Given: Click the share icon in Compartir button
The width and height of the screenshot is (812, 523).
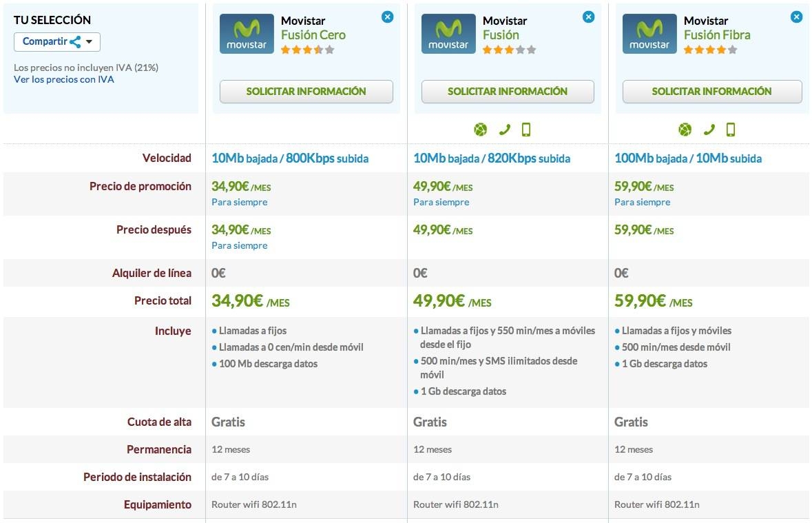Looking at the screenshot, I should (x=75, y=42).
